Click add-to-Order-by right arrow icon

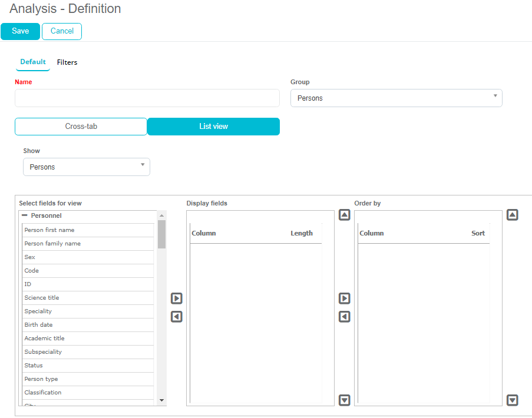click(345, 298)
